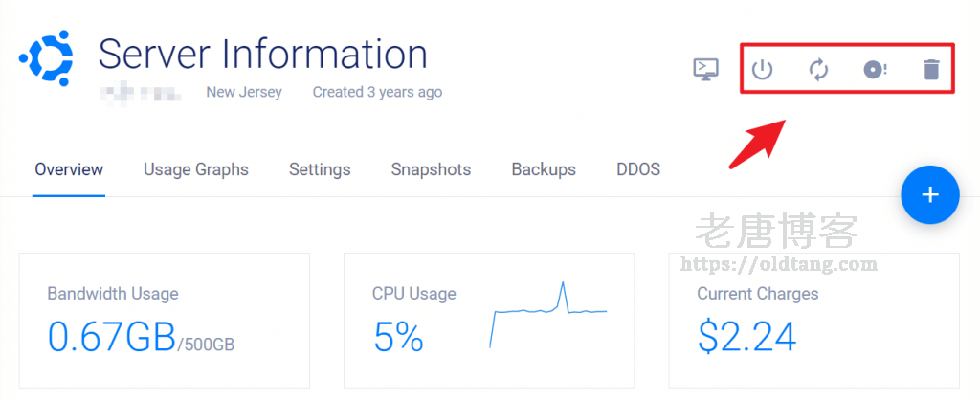Click the blurred server IP address

click(142, 93)
